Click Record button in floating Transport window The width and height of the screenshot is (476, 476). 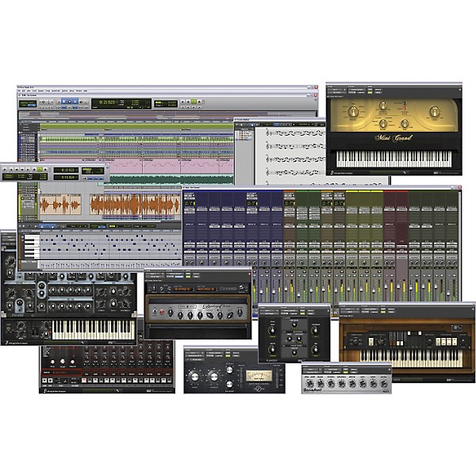tap(45, 170)
